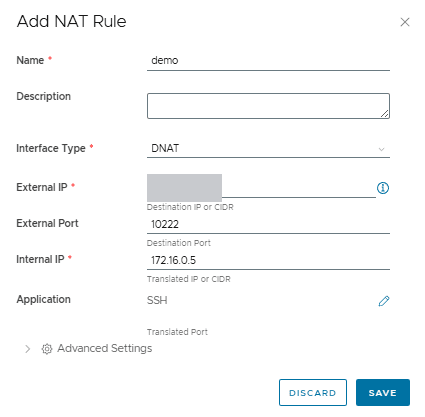Focus the External IP input field
The height and width of the screenshot is (417, 425).
[261, 187]
